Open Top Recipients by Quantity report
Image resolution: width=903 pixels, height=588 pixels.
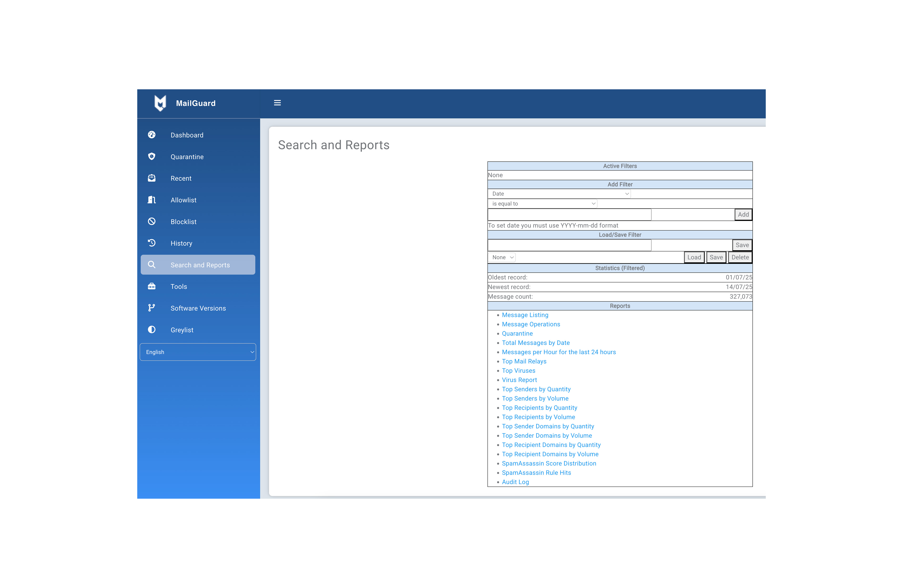(539, 408)
